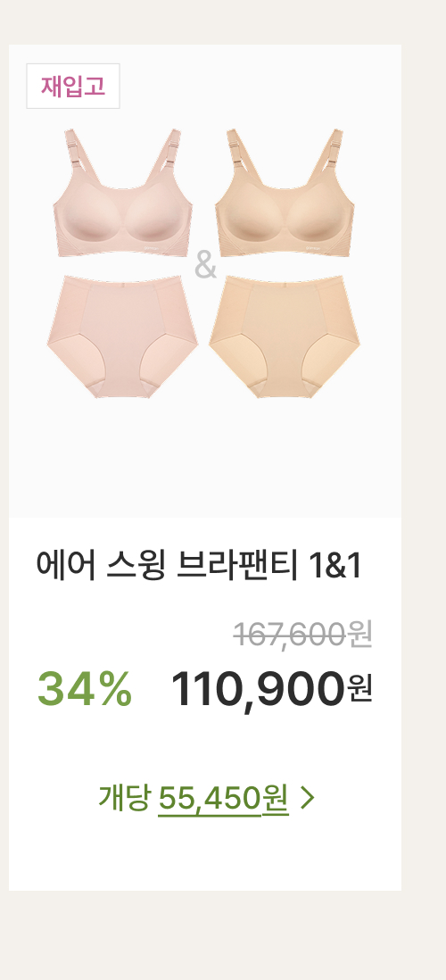Click the crossed-out 167,600원 original price
This screenshot has height=980, width=446.
pyautogui.click(x=303, y=635)
